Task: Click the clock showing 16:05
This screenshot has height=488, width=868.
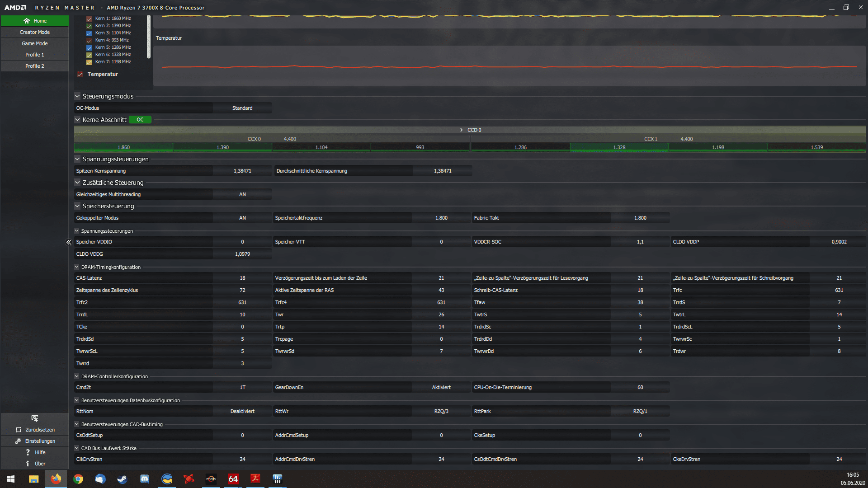Action: [x=853, y=475]
